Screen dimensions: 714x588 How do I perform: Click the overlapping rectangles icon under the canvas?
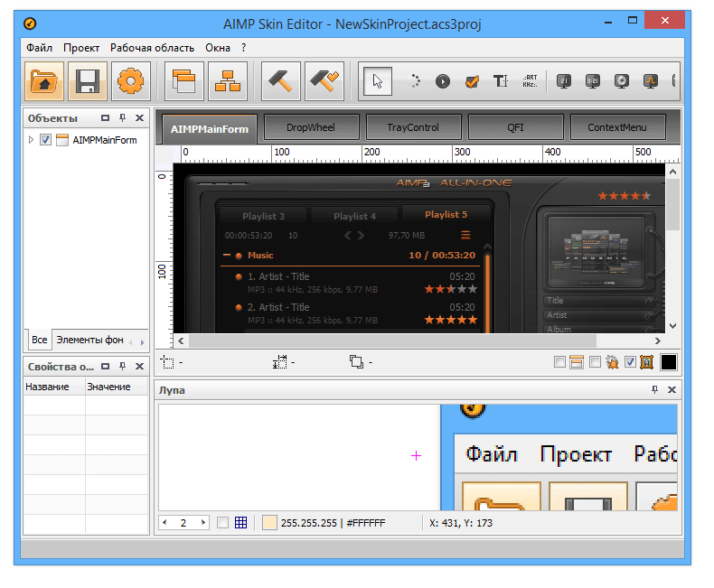356,362
